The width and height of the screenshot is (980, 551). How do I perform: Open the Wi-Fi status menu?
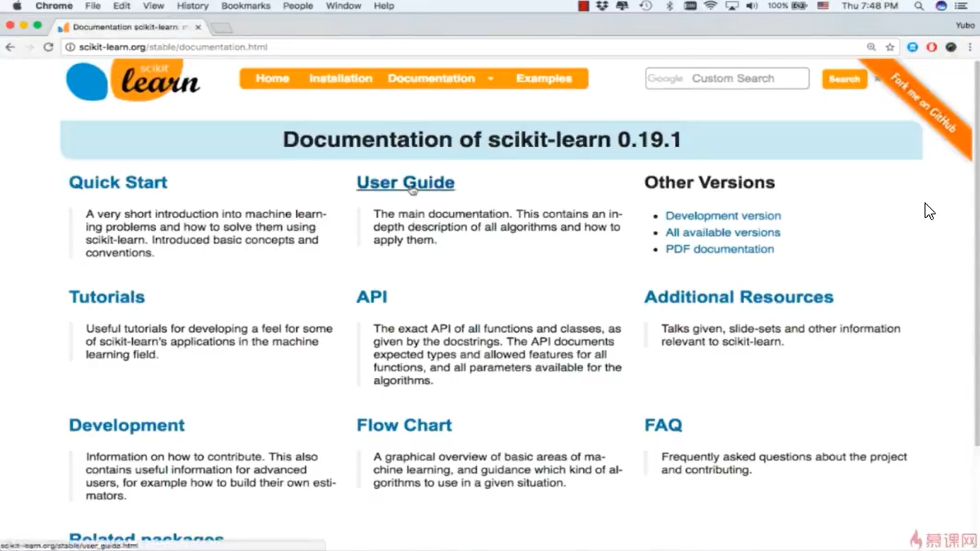(x=710, y=6)
